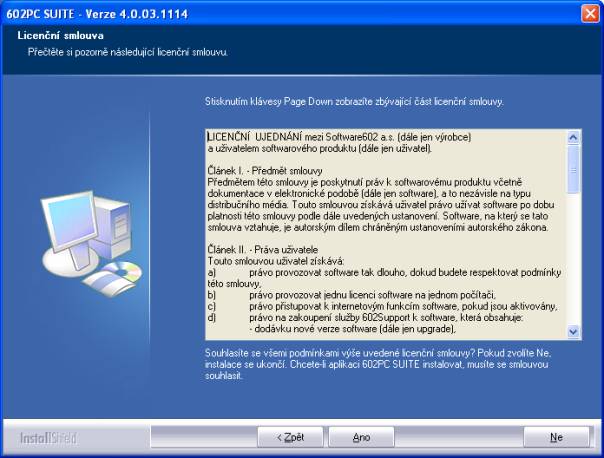Go back with the "< Zpět" button
This screenshot has height=458, width=604.
click(289, 437)
